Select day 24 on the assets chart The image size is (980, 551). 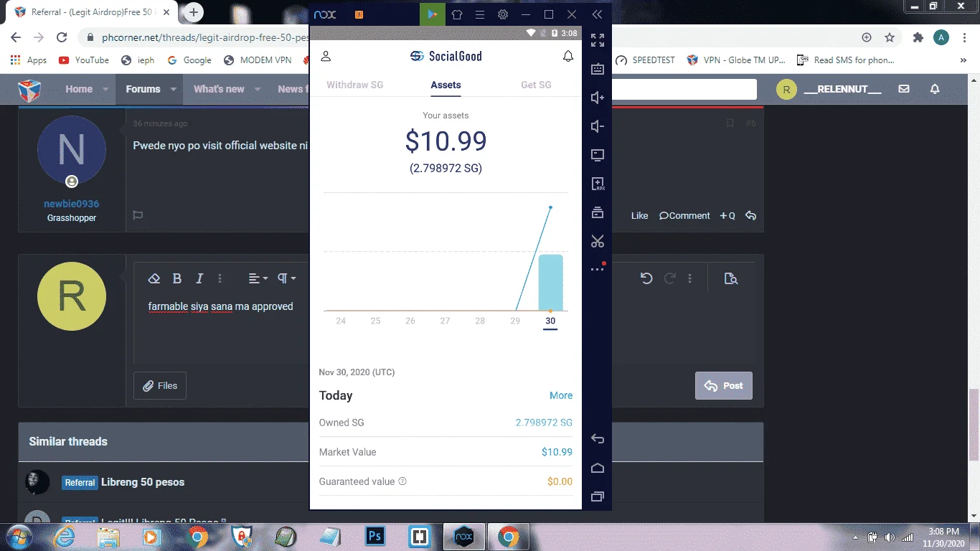coord(341,321)
